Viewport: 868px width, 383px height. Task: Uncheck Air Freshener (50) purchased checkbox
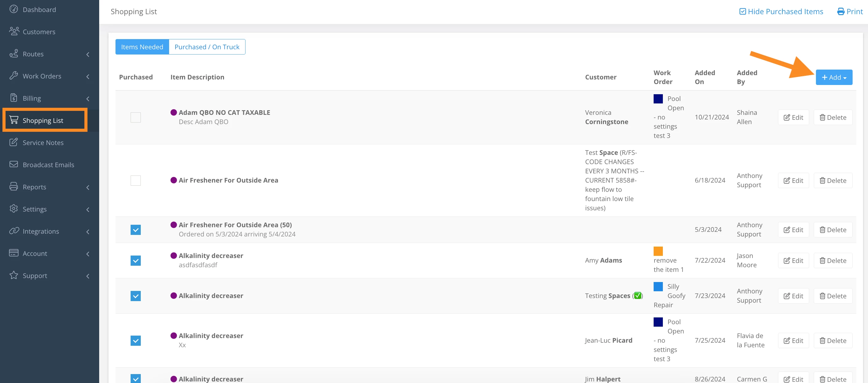pos(136,230)
